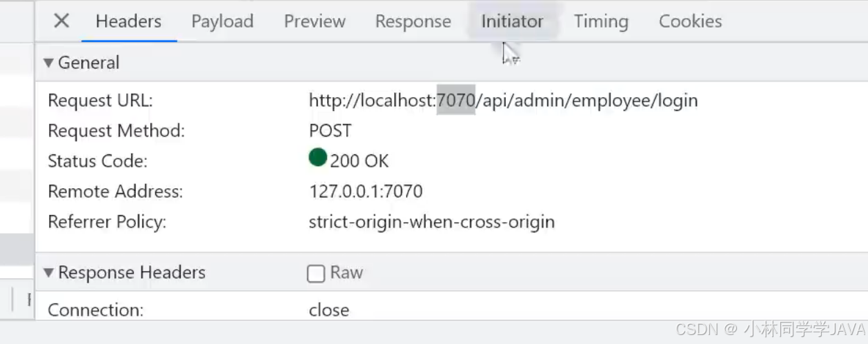Open the Cookies tab
The width and height of the screenshot is (868, 344).
tap(690, 21)
